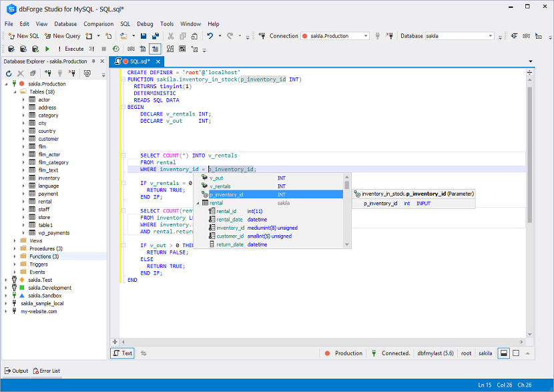Click the Execute button

coord(71,49)
